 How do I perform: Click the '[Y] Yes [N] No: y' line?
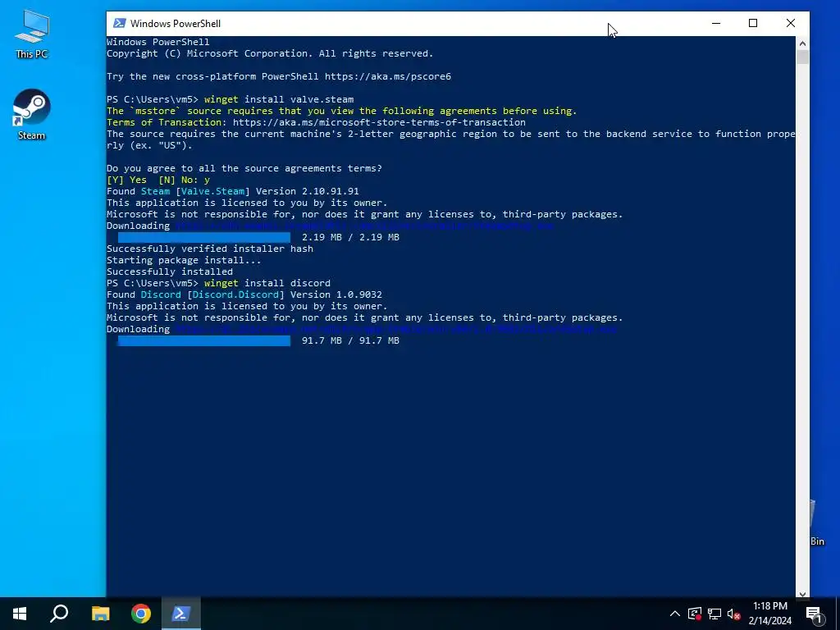pos(158,180)
